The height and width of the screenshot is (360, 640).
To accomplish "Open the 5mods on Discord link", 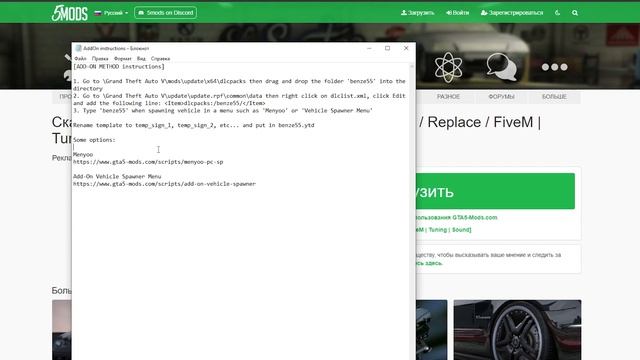I will click(x=165, y=13).
